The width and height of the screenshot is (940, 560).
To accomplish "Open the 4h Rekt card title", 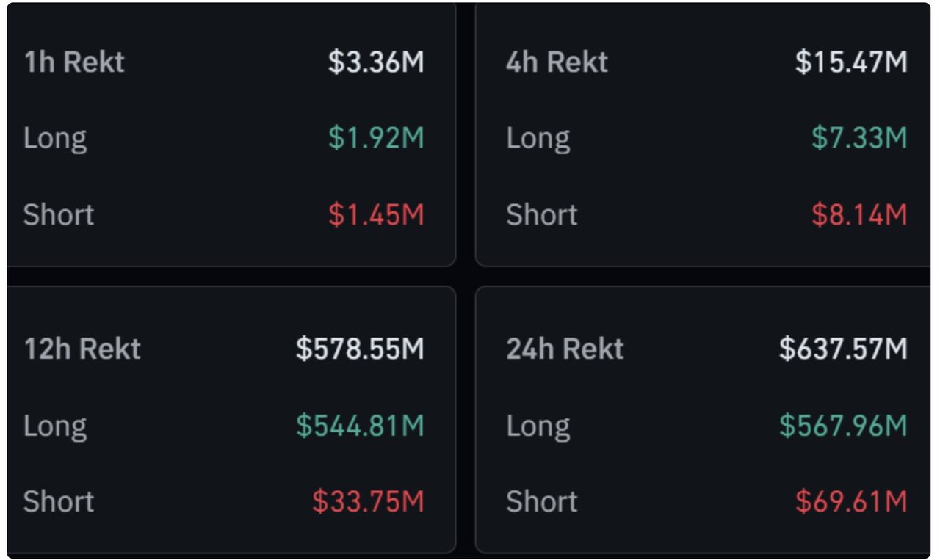I will click(557, 62).
